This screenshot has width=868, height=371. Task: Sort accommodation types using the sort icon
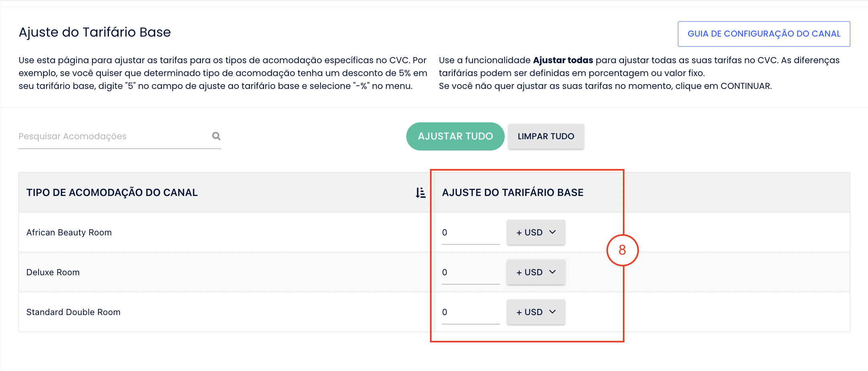420,193
